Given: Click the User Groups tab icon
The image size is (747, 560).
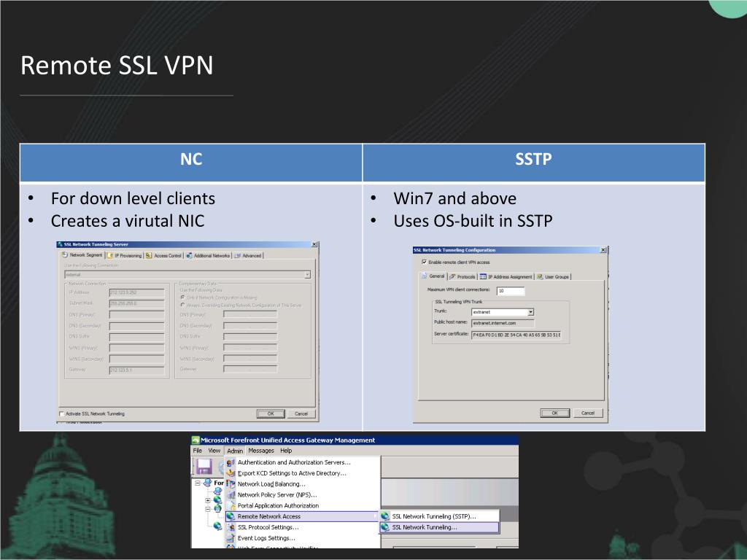Looking at the screenshot, I should 540,276.
